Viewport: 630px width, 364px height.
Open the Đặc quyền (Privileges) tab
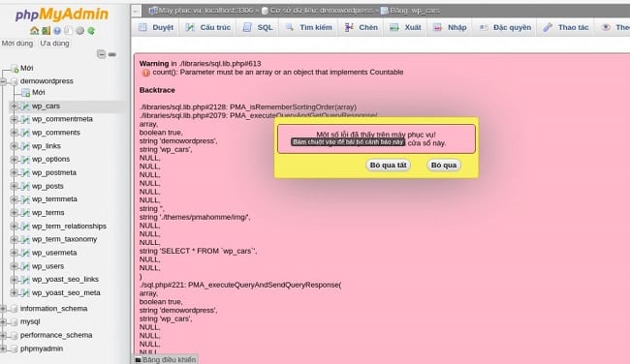click(x=505, y=27)
